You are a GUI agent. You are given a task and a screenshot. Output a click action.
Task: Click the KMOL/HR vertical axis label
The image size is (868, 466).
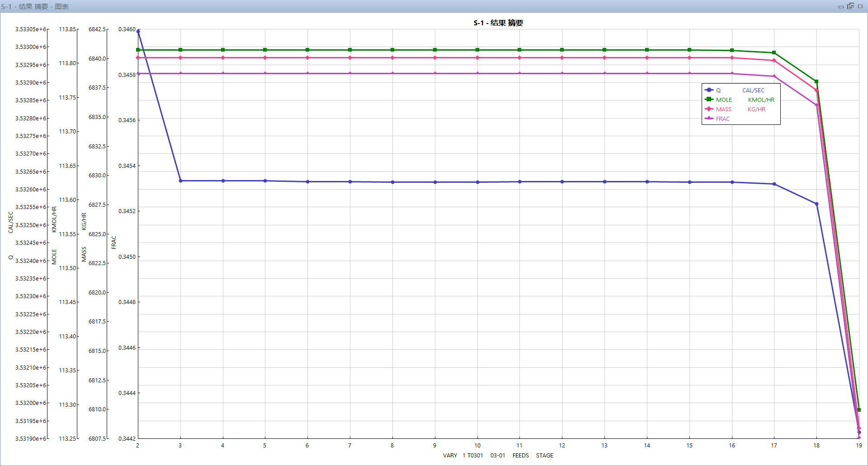[54, 219]
